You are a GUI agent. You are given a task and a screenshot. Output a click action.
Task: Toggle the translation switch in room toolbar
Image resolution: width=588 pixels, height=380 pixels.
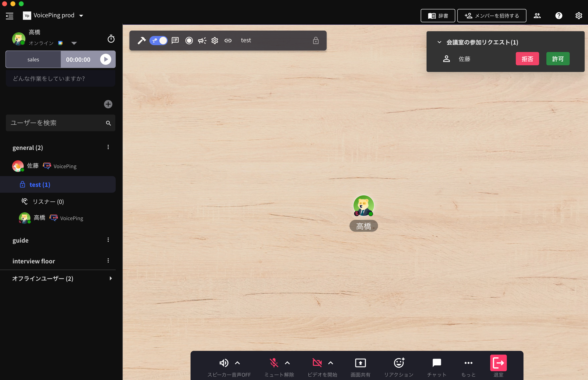158,40
